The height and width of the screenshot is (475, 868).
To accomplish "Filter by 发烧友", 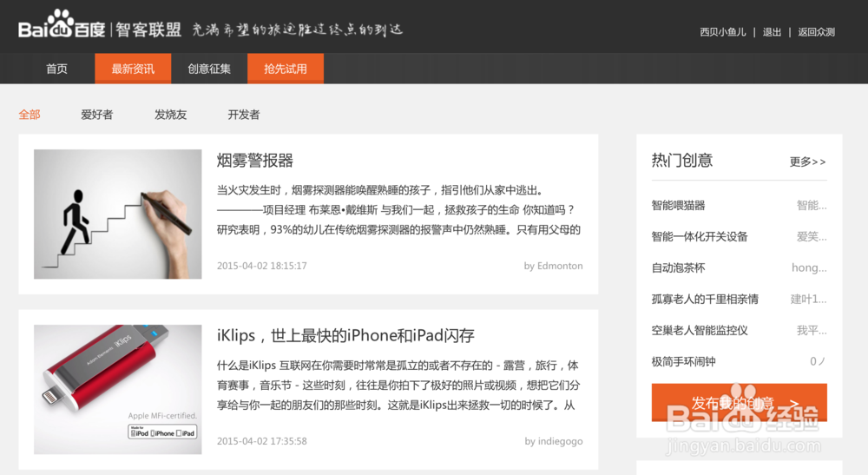I will click(170, 115).
